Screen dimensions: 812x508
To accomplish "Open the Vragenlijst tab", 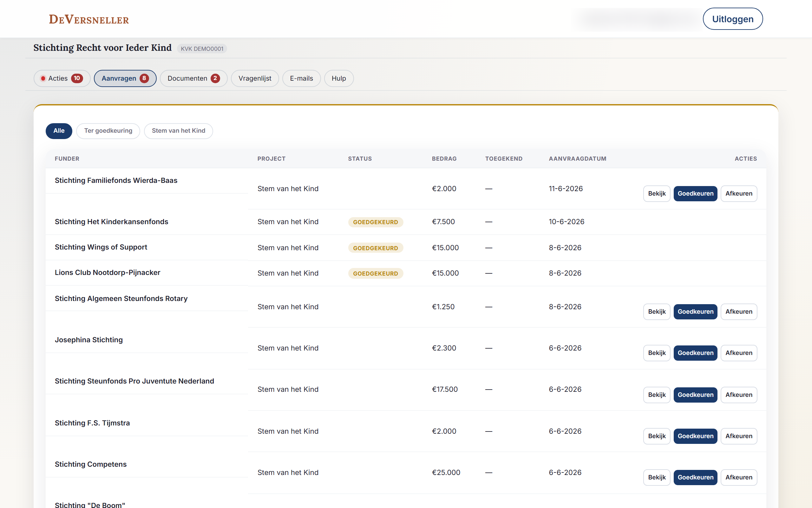I will 255,78.
